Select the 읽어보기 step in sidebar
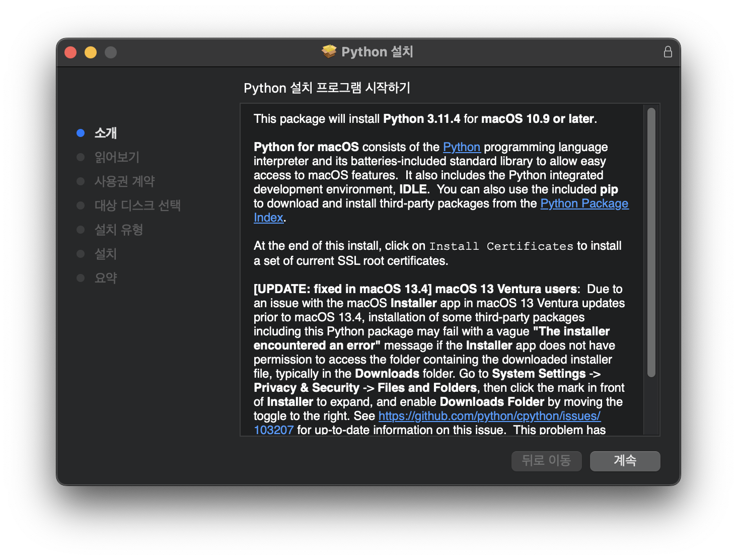Screen dimensions: 737x560 coord(117,157)
